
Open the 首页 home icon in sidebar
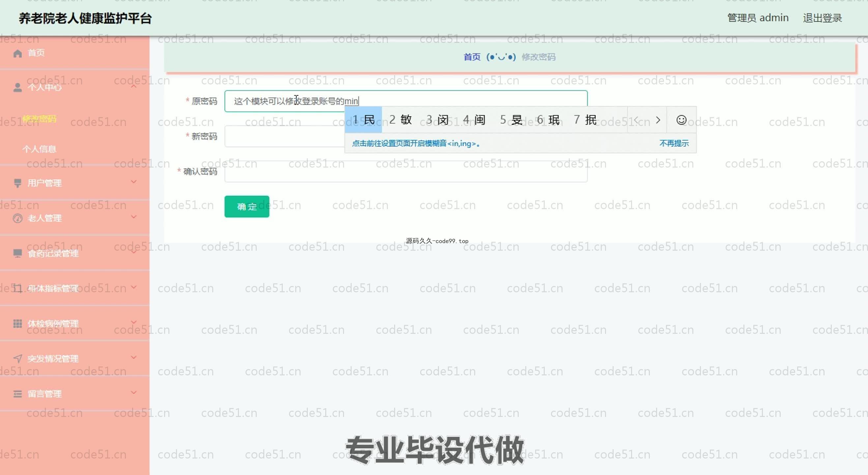pyautogui.click(x=17, y=53)
